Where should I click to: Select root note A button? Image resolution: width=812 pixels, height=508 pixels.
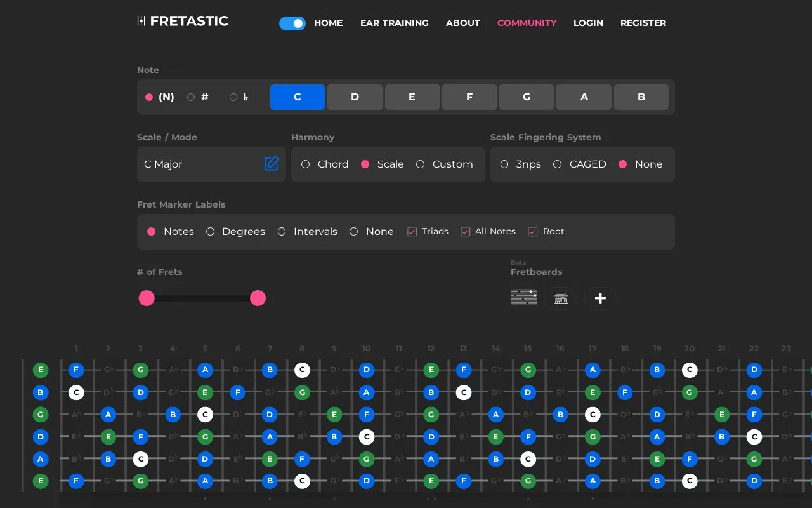(584, 97)
